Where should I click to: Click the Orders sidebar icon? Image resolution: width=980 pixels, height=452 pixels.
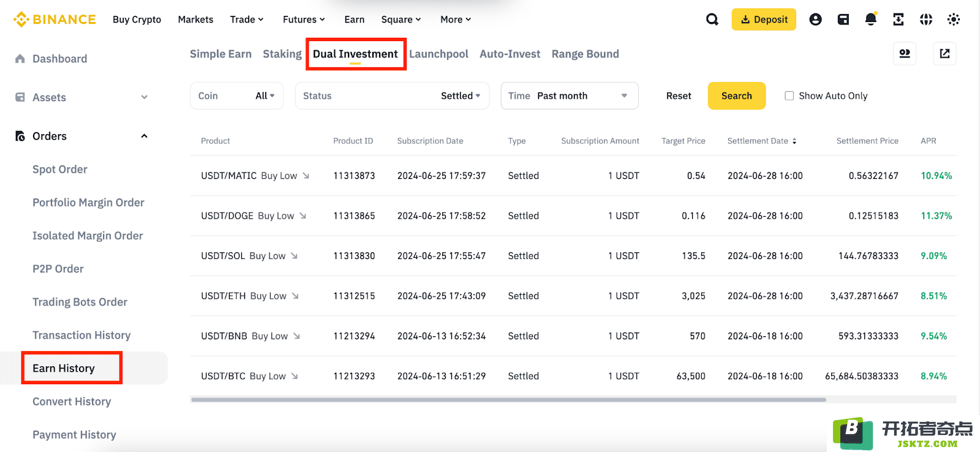click(20, 136)
